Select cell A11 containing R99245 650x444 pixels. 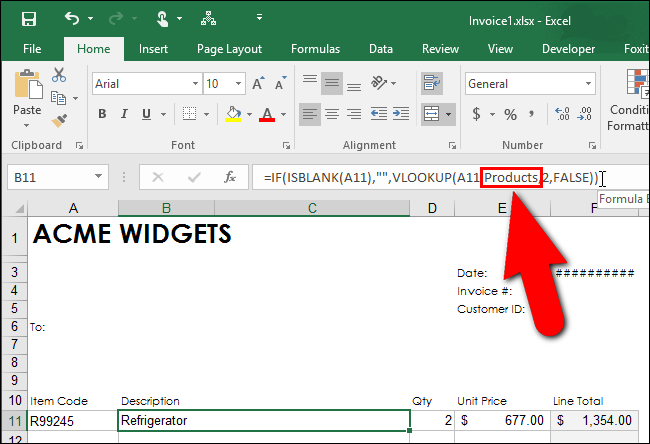(72, 421)
